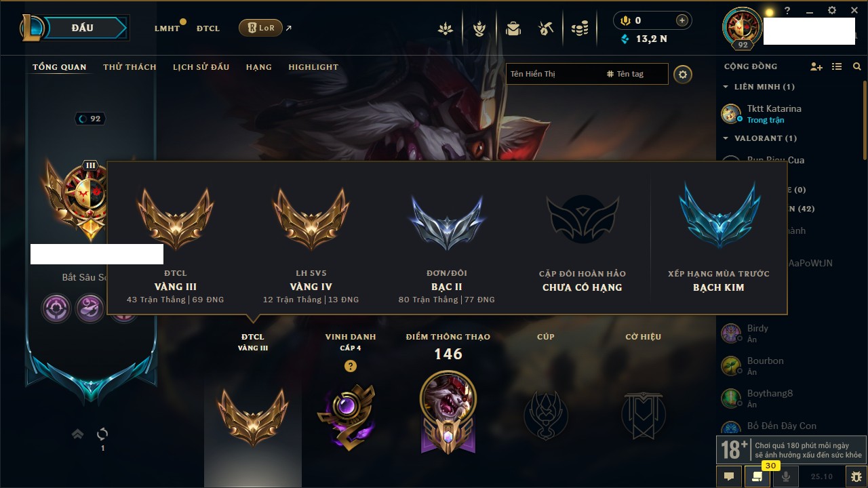Screen dimensions: 868x488
Task: Click the Tên Hiển Thị search field
Action: 555,74
